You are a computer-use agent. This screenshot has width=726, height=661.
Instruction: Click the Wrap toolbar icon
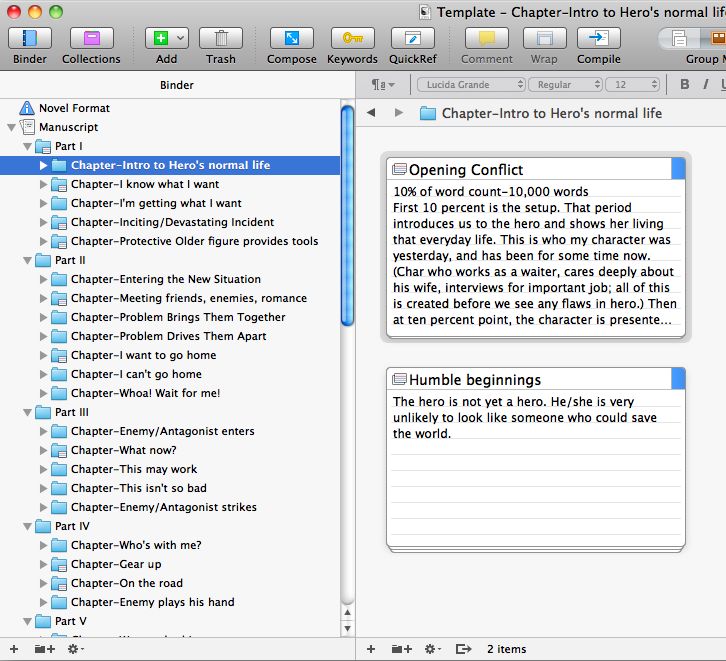pyautogui.click(x=544, y=38)
